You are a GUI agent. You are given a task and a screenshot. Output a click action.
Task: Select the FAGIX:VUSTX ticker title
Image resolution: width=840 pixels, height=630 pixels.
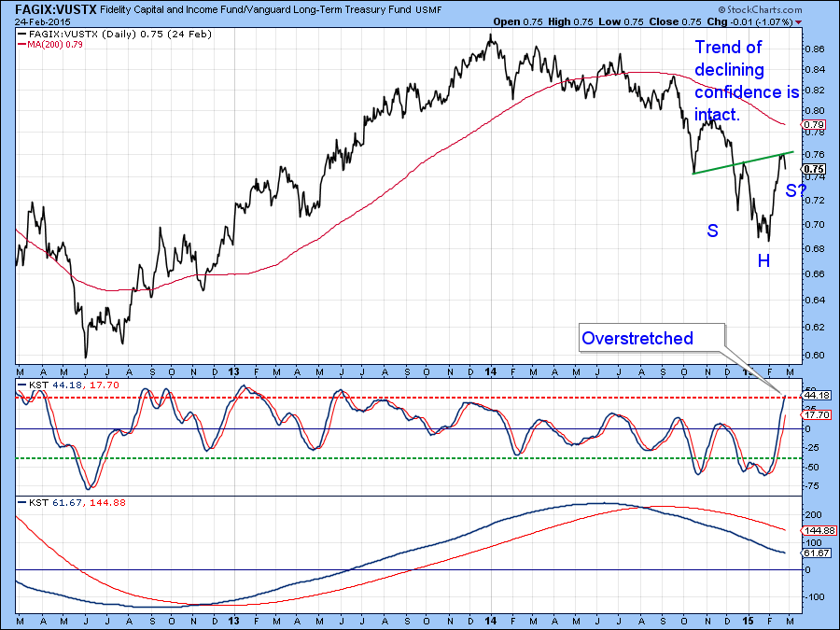[x=55, y=9]
